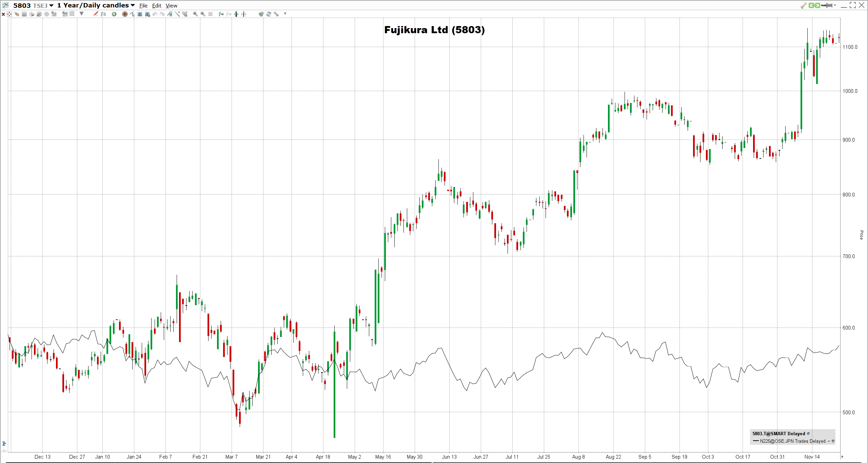The image size is (868, 463).
Task: Click the green arrows compress-bar icon
Action: tap(244, 14)
